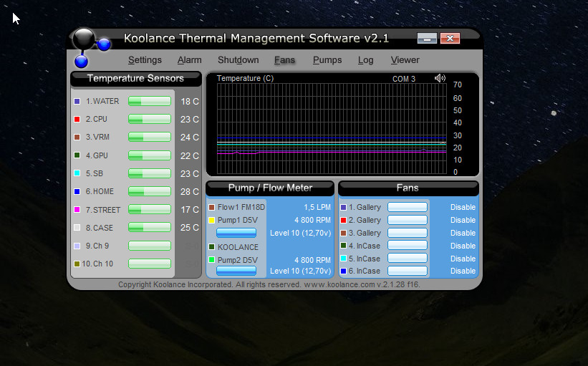Open the Pumps menu

tap(327, 60)
